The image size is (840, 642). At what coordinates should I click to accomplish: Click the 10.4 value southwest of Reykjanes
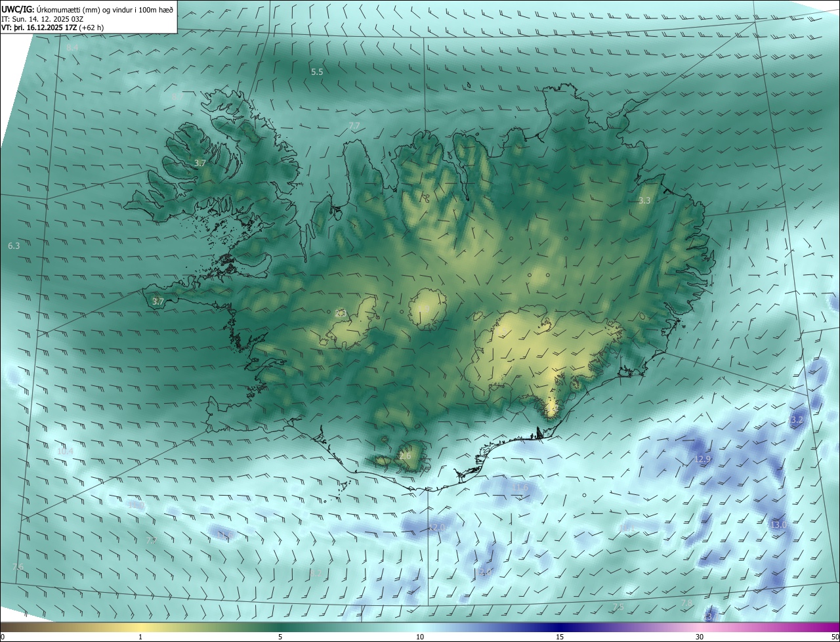pos(65,451)
